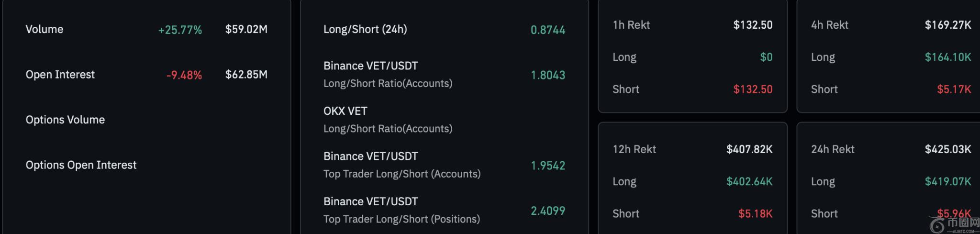Select the 0.8744 long/short ratio value
The image size is (980, 234).
click(x=548, y=30)
